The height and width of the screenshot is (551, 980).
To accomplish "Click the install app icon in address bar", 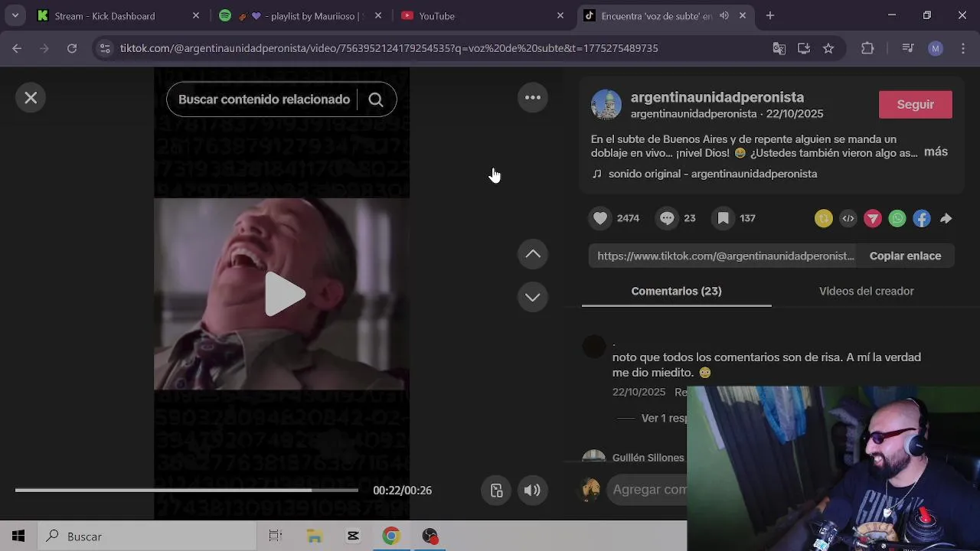I will [804, 48].
